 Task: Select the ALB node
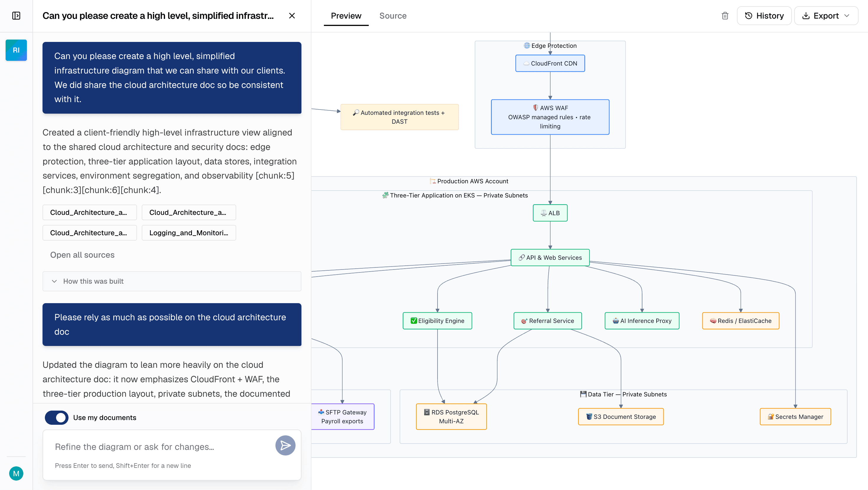[x=550, y=213]
